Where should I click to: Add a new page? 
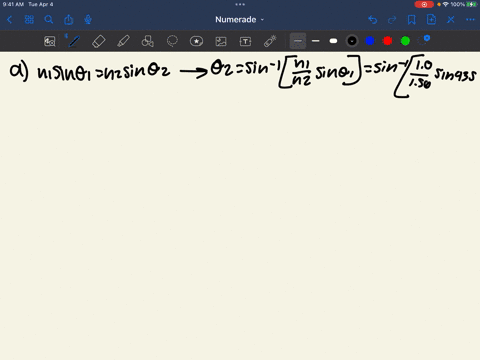[431, 20]
